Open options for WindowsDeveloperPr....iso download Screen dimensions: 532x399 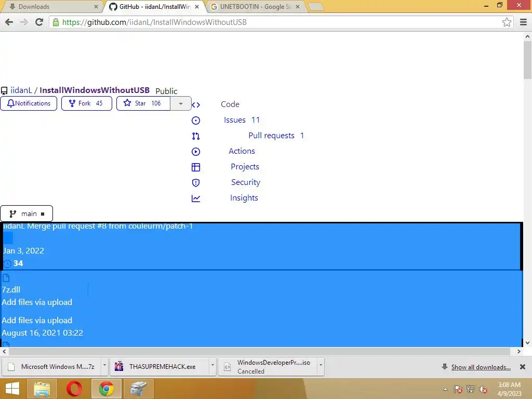point(321,367)
